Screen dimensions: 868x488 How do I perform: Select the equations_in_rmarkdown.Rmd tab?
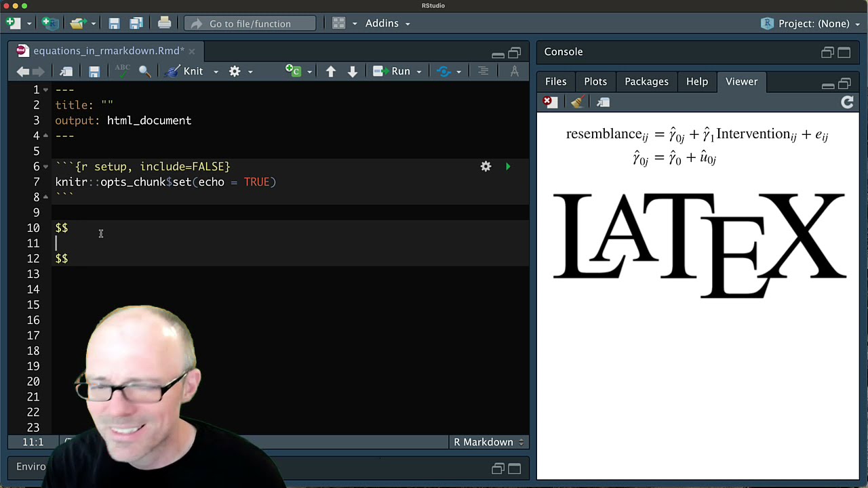pos(108,51)
